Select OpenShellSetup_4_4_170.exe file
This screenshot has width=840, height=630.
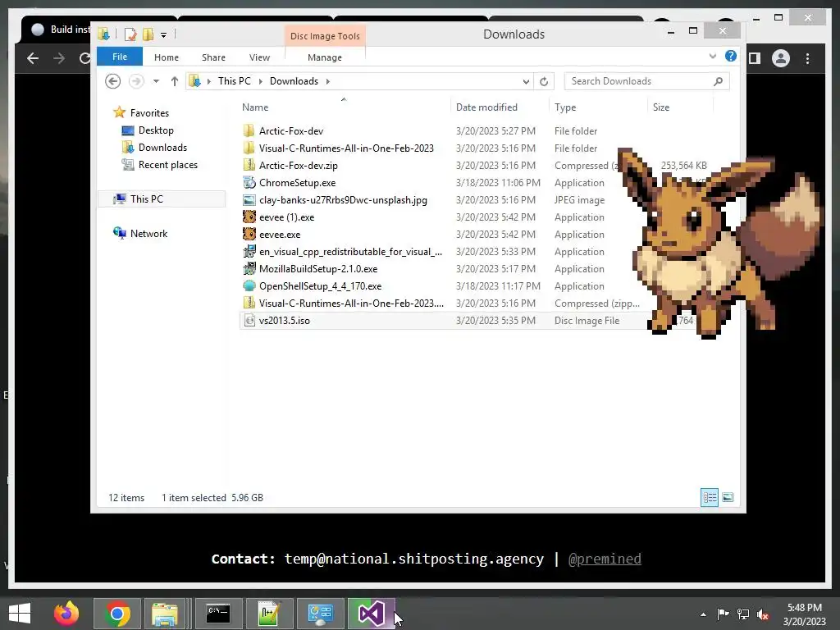321,286
